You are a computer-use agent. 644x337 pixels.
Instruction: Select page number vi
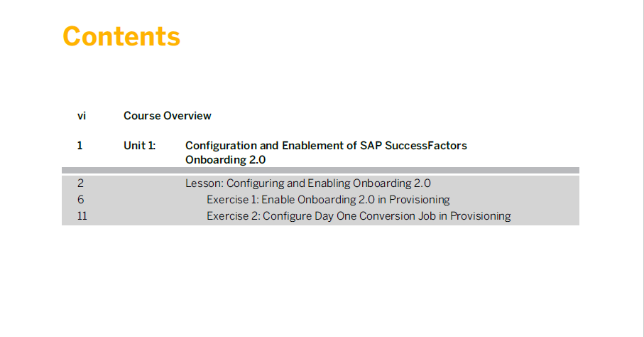82,116
